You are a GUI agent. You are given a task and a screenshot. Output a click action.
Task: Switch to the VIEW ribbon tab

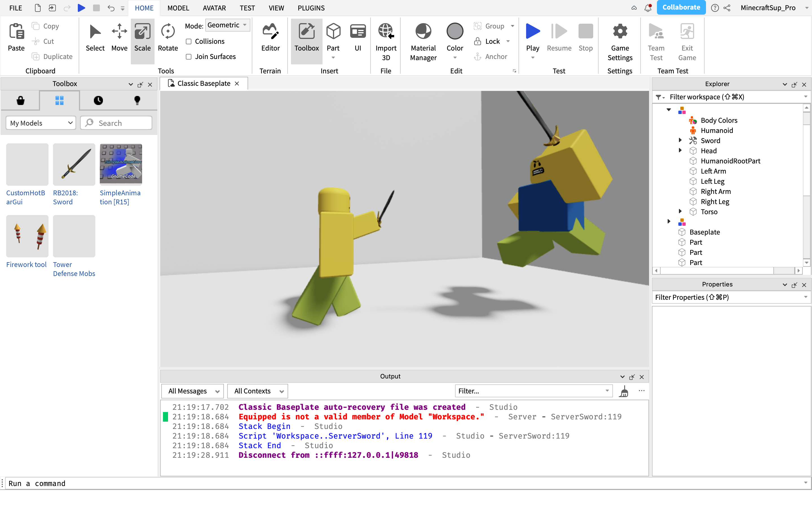(276, 8)
